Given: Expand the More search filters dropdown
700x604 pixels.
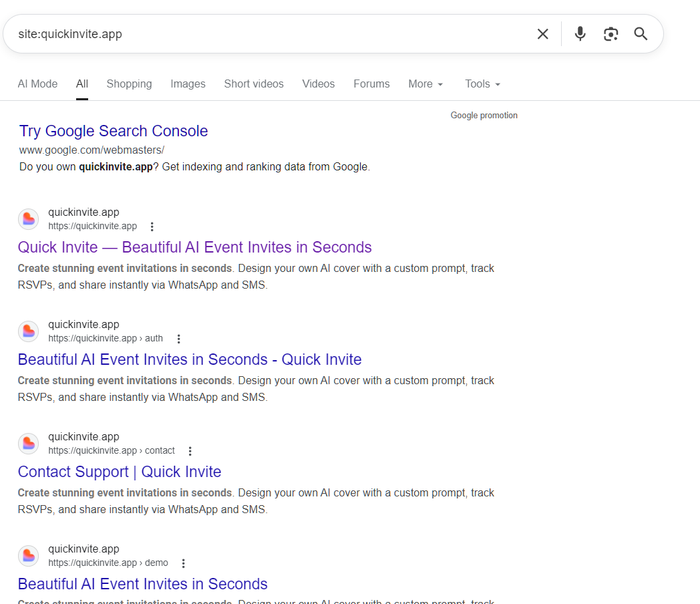Looking at the screenshot, I should click(x=425, y=84).
